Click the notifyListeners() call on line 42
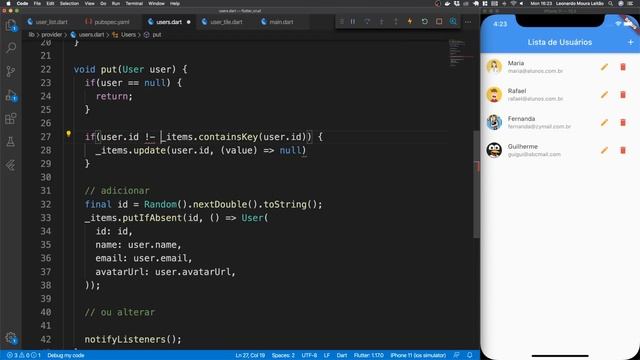The image size is (640, 360). pyautogui.click(x=133, y=339)
